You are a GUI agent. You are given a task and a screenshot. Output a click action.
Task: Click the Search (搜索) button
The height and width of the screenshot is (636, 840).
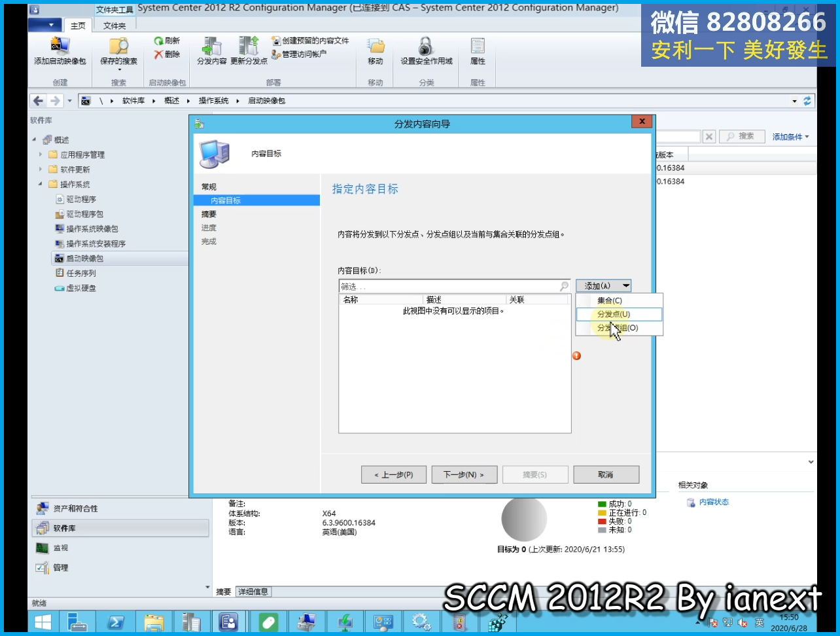[x=742, y=136]
